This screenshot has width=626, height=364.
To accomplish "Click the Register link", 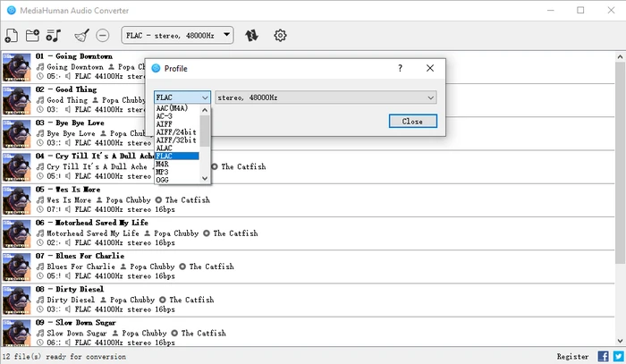I will (x=571, y=356).
